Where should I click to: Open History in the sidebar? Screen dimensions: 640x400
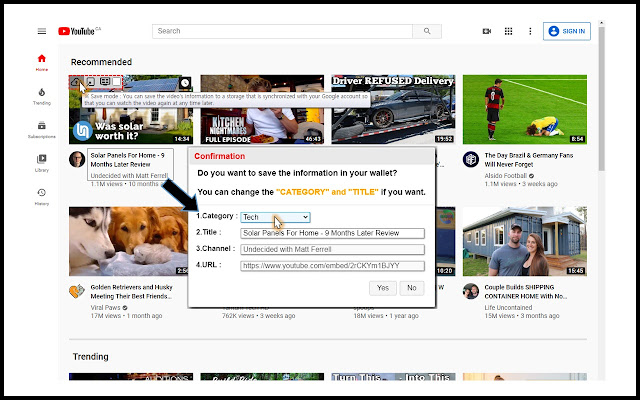pos(42,197)
